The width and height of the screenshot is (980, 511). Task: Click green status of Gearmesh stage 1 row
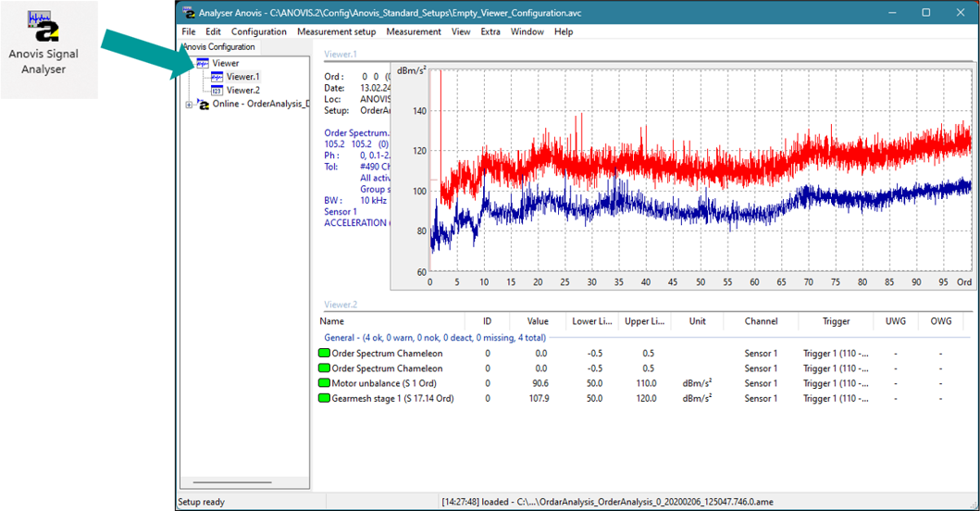324,398
